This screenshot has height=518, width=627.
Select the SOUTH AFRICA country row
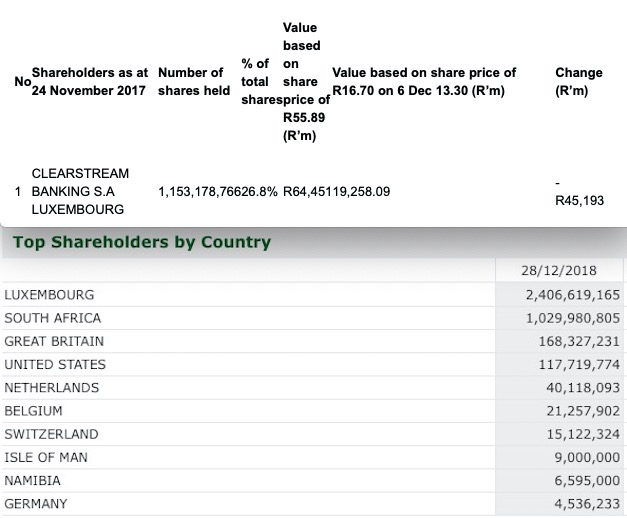tap(312, 318)
